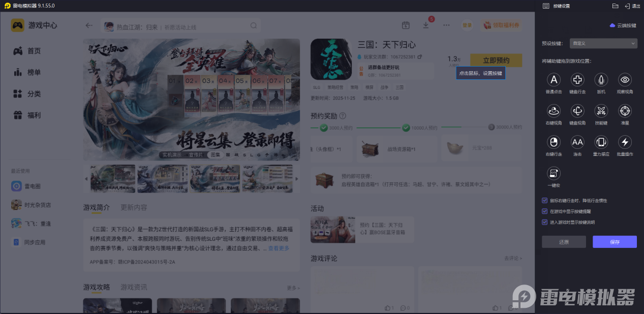The width and height of the screenshot is (644, 314).
Task: Click 更多 link beside 游戏资讯
Action: [293, 288]
